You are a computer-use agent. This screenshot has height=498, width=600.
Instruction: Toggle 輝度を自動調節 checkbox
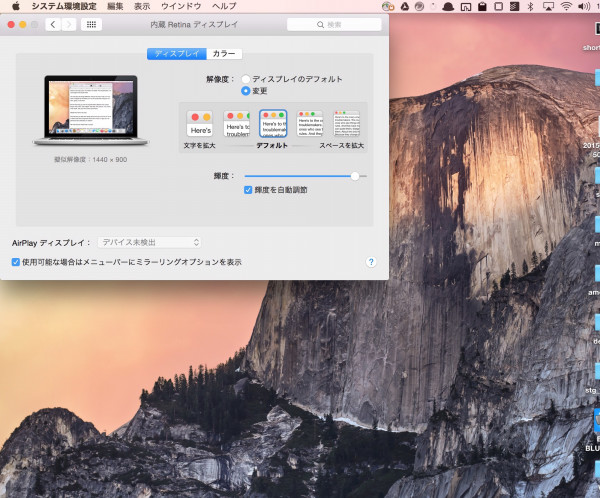pos(248,189)
